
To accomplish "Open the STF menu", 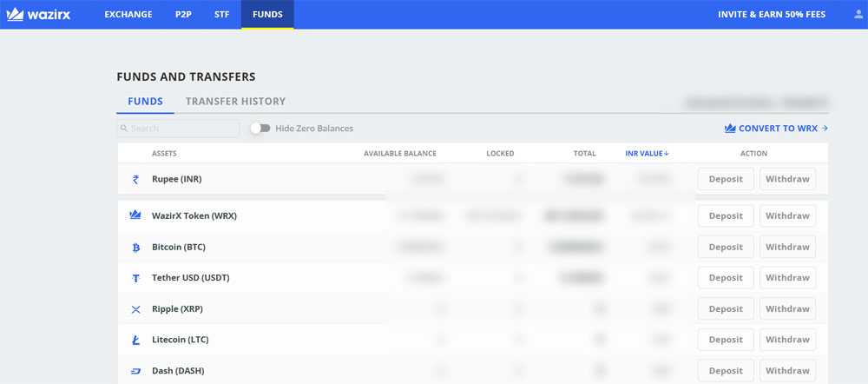I will 222,15.
